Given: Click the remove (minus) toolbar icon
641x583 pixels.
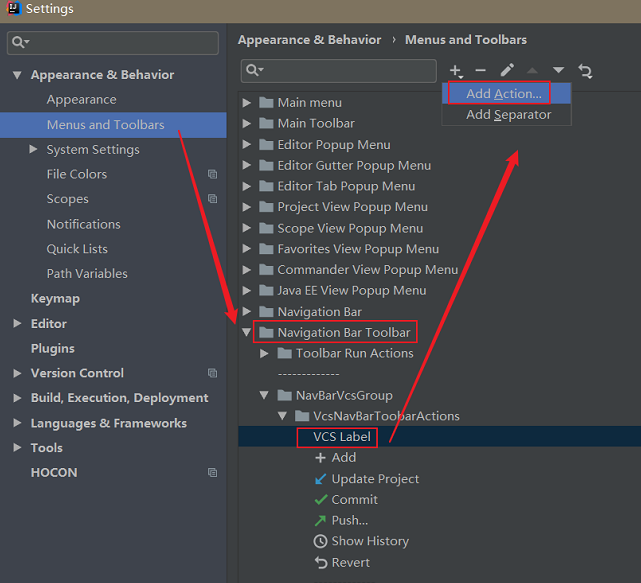Looking at the screenshot, I should [x=481, y=71].
